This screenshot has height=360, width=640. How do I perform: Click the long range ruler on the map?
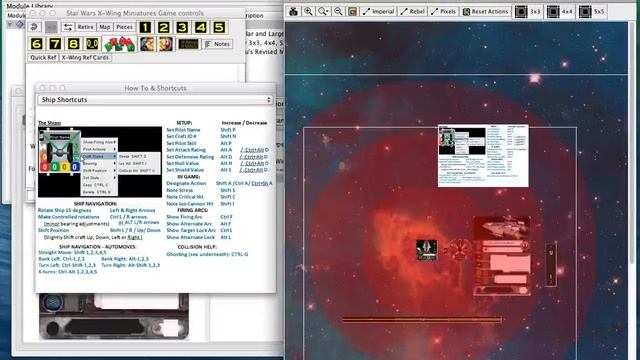pyautogui.click(x=422, y=320)
